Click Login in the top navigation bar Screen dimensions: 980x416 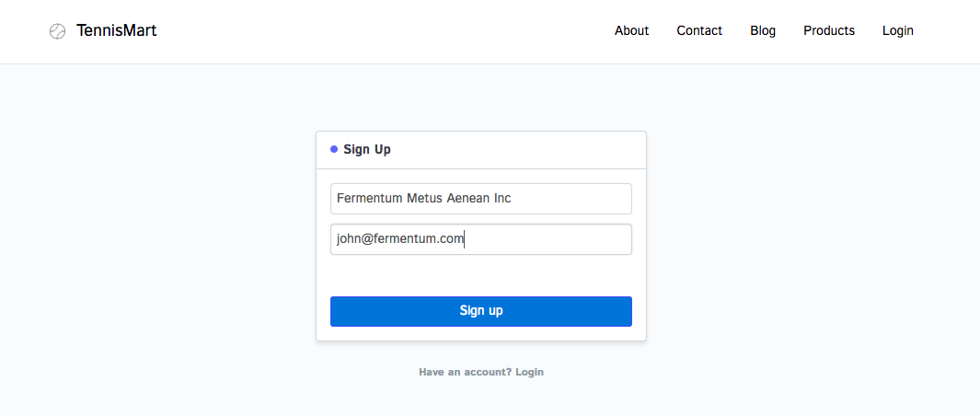(x=897, y=30)
